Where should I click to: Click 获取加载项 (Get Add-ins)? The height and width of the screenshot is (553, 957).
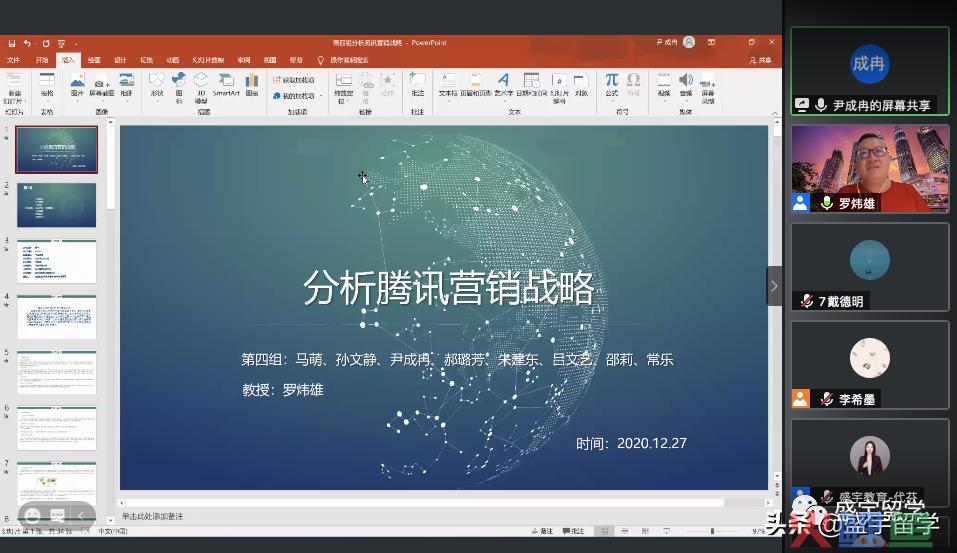(x=294, y=80)
